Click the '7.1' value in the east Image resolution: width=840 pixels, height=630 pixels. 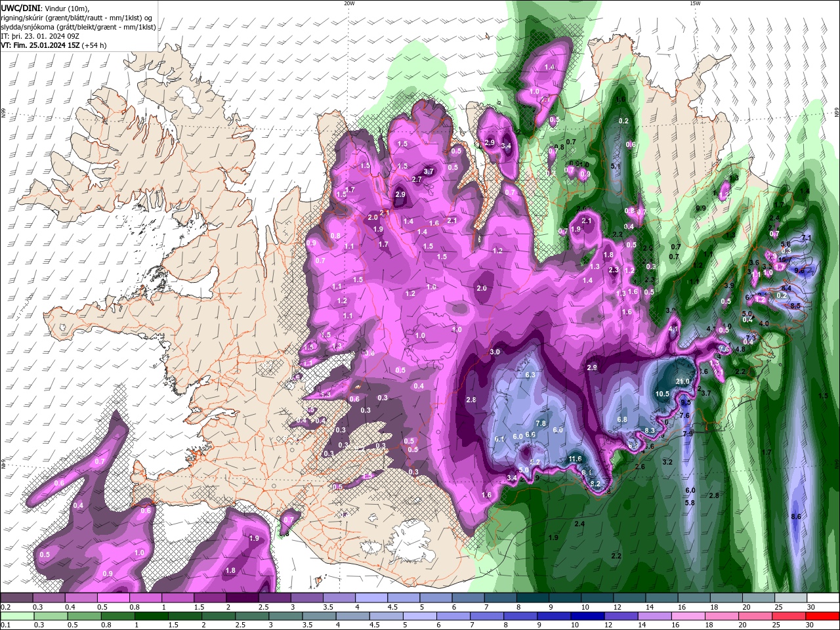(807, 238)
